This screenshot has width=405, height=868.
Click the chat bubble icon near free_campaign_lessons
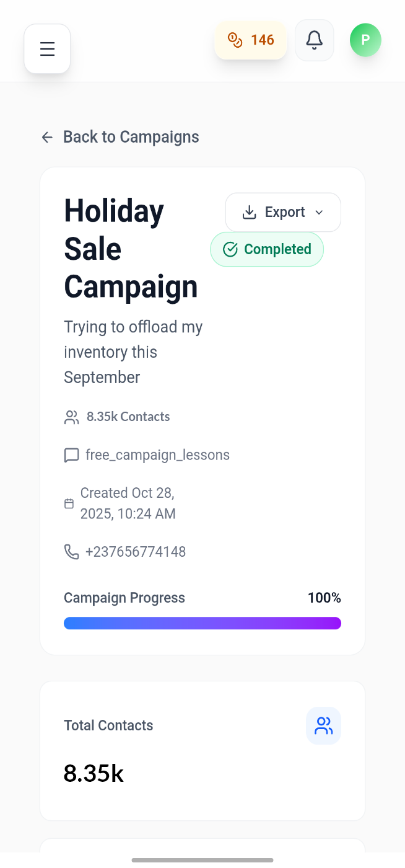pos(71,454)
